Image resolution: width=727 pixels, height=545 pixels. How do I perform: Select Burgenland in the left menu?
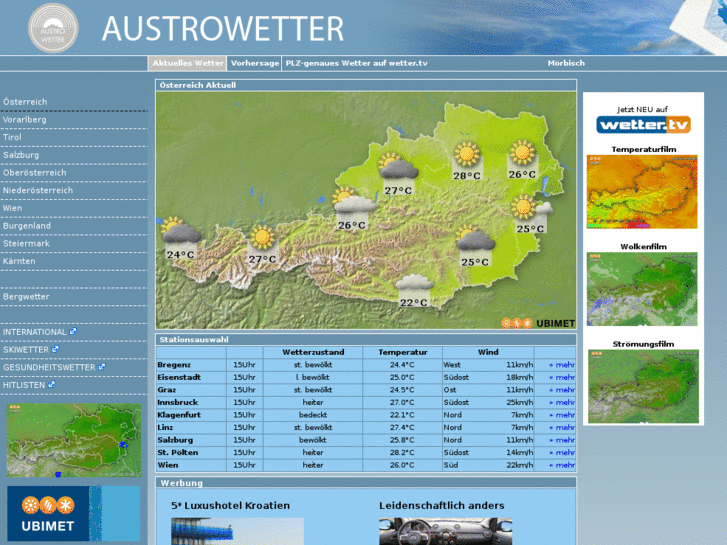26,225
